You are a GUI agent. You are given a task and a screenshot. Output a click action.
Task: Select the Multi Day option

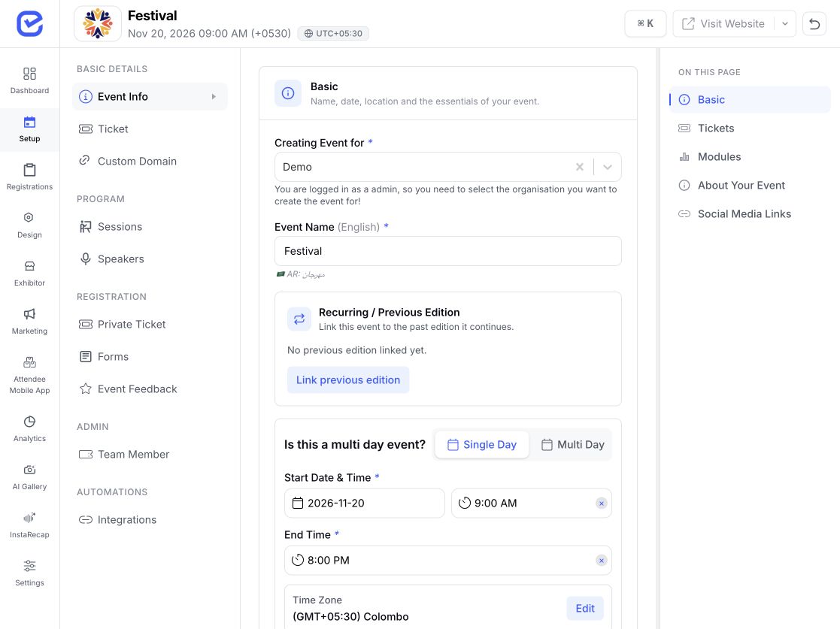(x=572, y=445)
